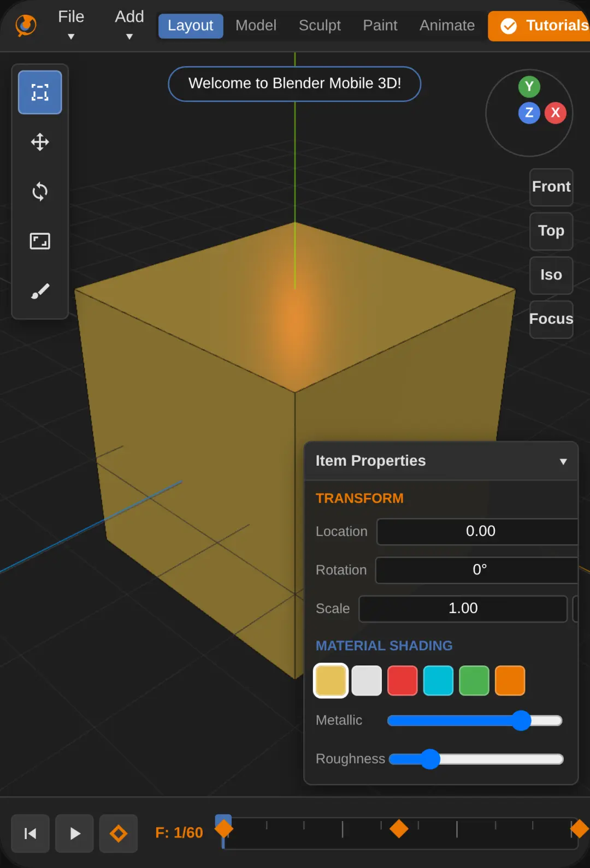
Task: Click the Location value field
Action: coord(477,531)
